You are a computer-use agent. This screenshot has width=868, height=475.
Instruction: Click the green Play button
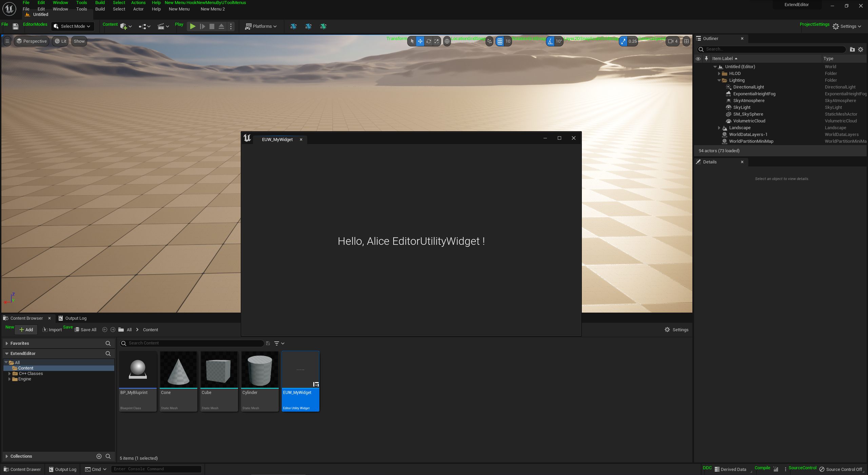click(192, 26)
